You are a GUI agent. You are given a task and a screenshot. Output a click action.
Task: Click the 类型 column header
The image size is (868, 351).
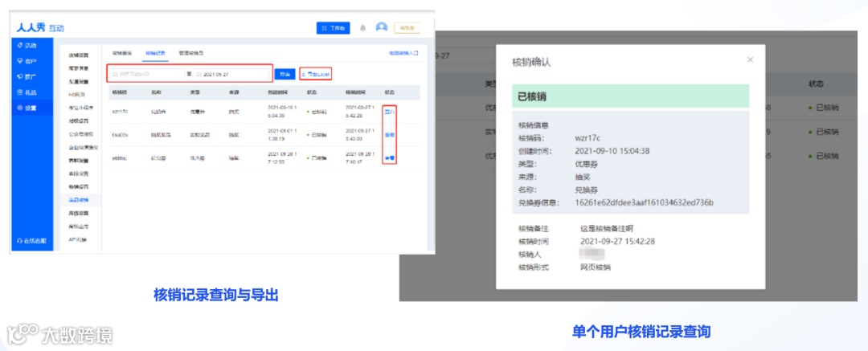(194, 92)
